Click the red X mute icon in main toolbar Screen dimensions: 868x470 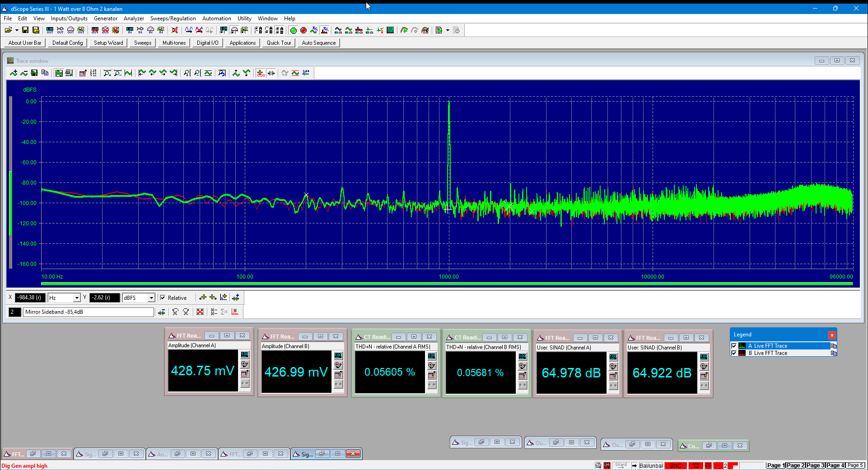pyautogui.click(x=175, y=30)
